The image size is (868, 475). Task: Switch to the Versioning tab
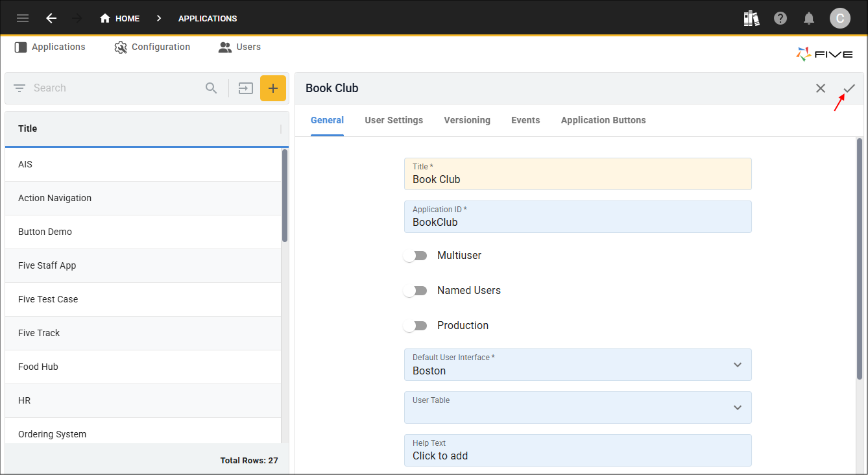[467, 120]
